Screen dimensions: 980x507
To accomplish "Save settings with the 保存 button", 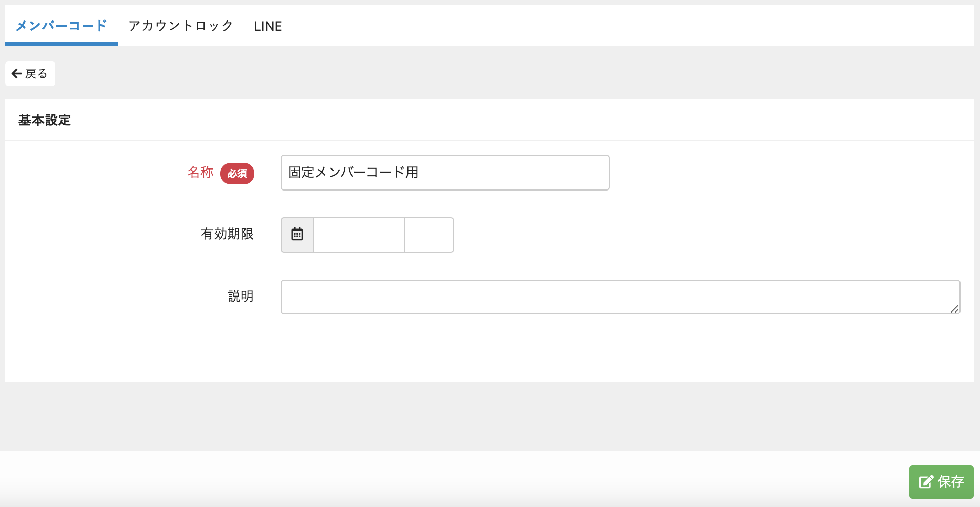I will pyautogui.click(x=941, y=482).
